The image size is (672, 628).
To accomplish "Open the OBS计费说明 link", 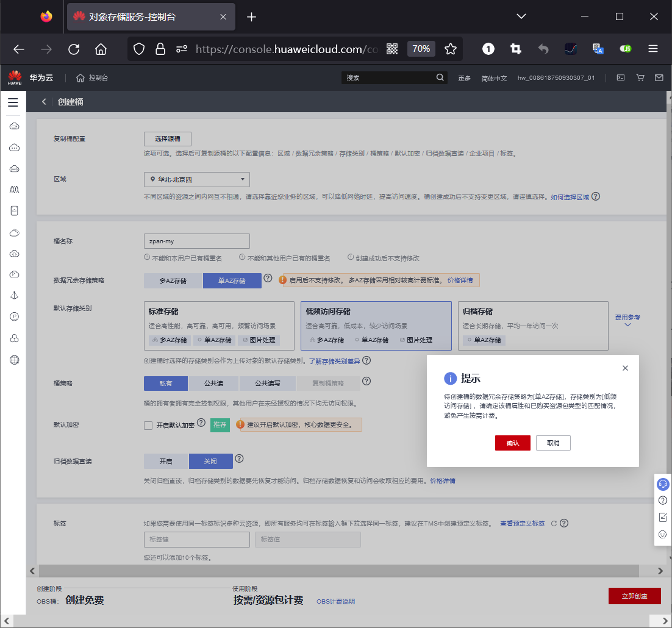I will 335,601.
